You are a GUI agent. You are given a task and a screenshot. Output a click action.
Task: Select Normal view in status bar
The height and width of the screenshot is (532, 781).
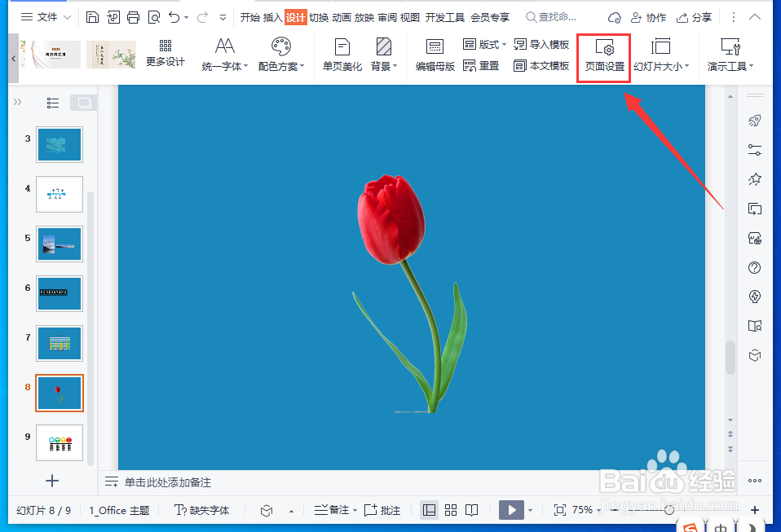[429, 510]
